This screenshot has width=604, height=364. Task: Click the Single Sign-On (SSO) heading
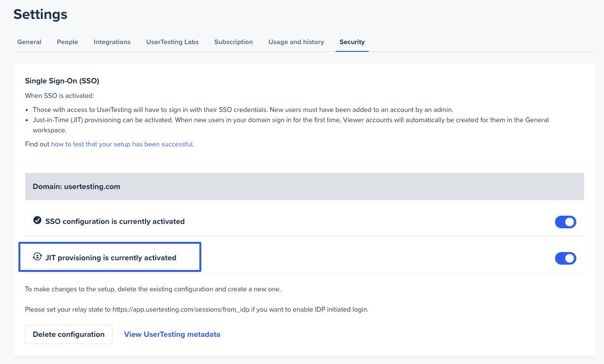coord(62,81)
